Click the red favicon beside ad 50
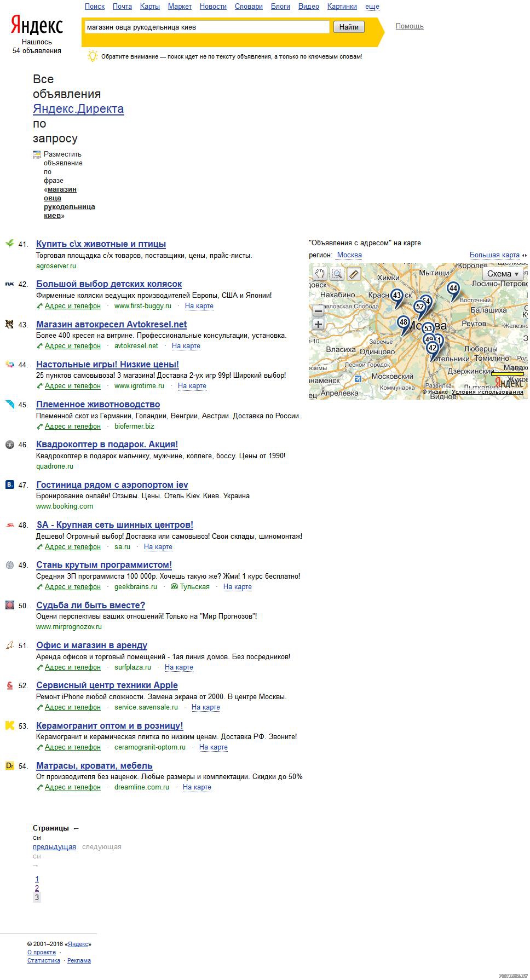 (9, 605)
